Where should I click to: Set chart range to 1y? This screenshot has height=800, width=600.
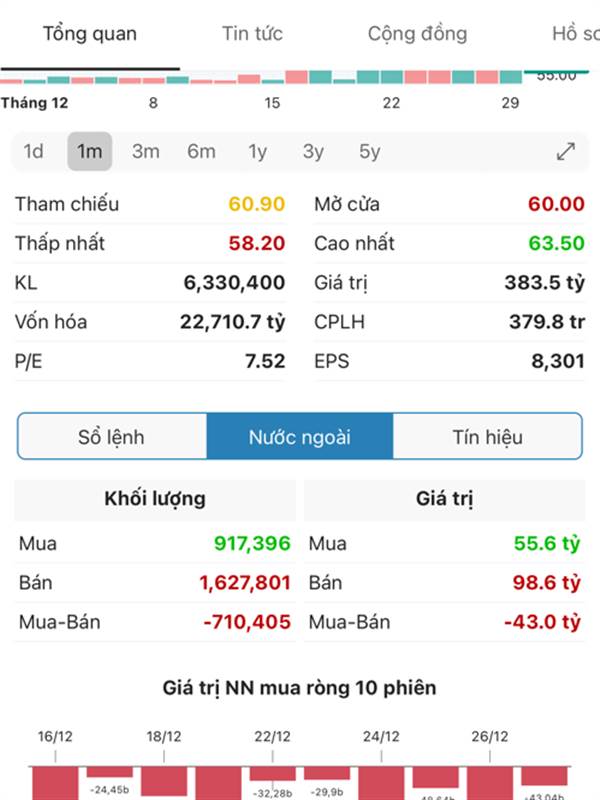tap(258, 152)
